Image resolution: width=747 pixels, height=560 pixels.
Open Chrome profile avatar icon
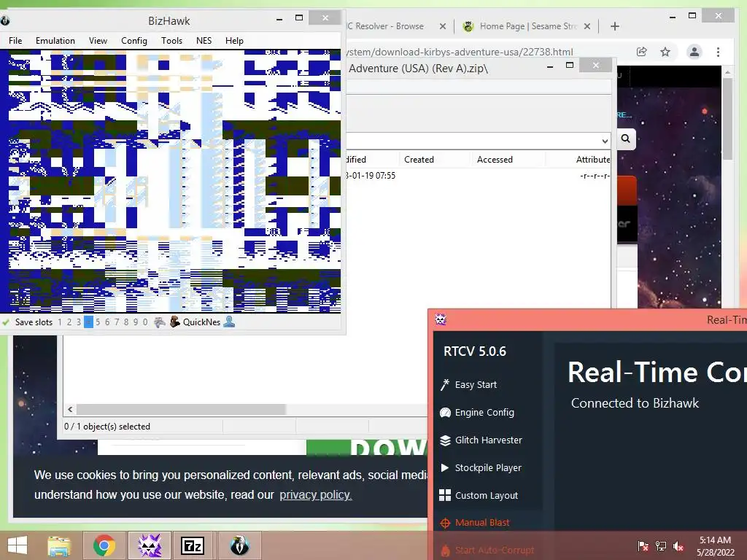point(694,52)
